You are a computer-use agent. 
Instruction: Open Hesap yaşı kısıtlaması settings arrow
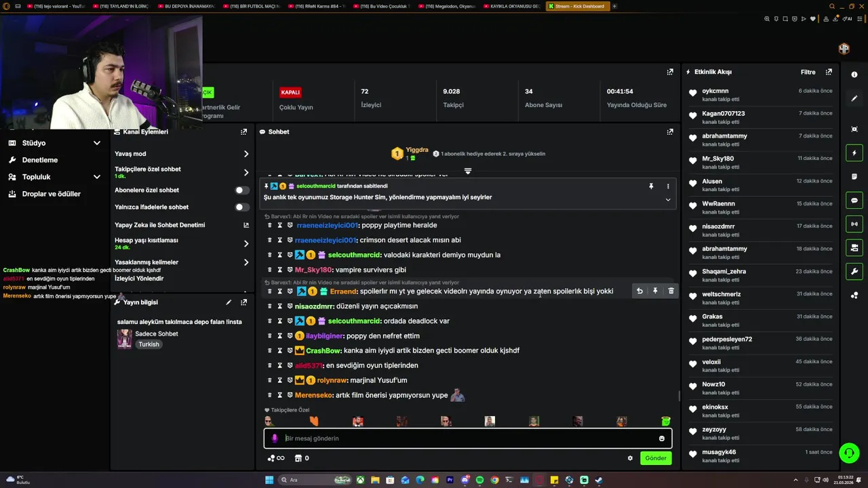(x=245, y=243)
